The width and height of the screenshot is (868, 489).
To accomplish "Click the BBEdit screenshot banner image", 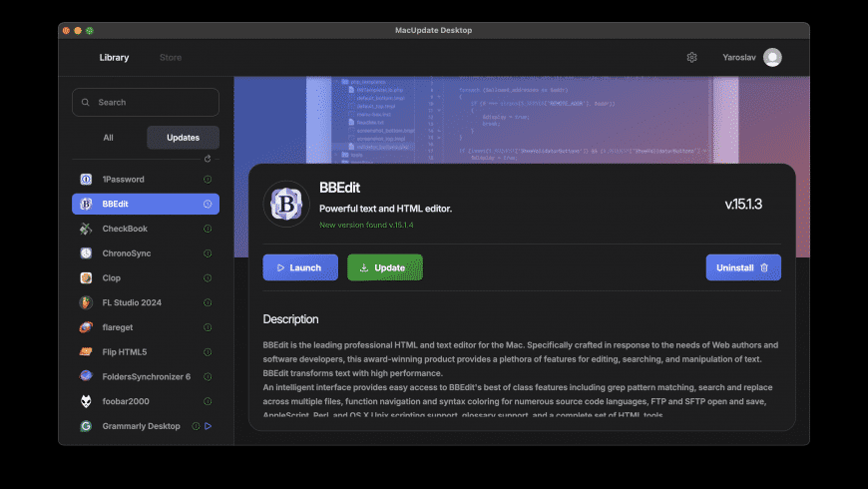I will pos(522,119).
